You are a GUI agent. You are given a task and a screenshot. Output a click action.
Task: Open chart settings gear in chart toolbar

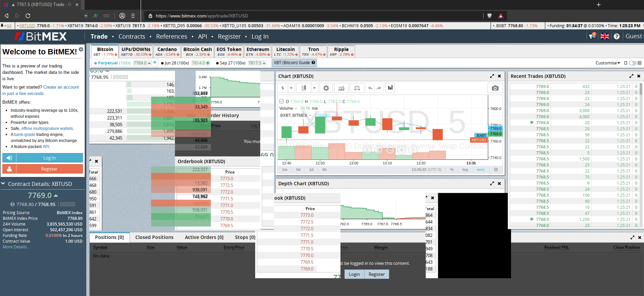(x=326, y=88)
